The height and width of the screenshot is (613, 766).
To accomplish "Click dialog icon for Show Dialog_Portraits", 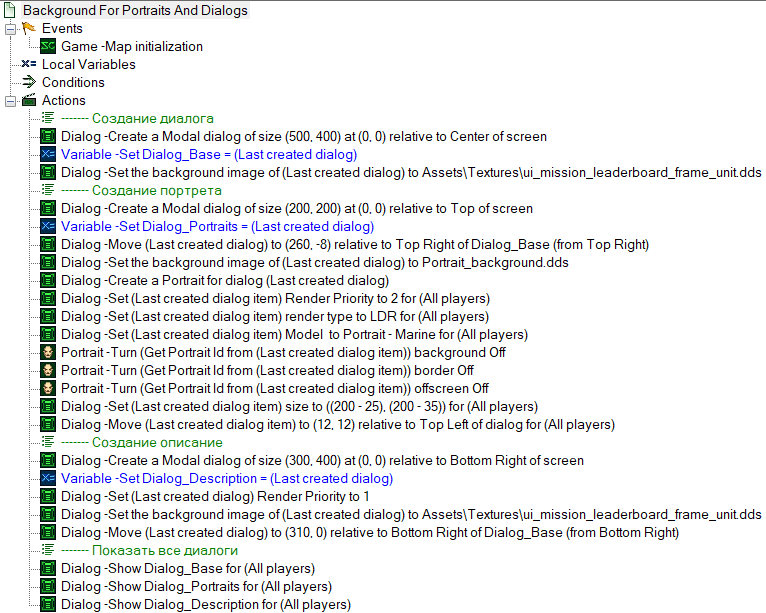I will point(47,586).
